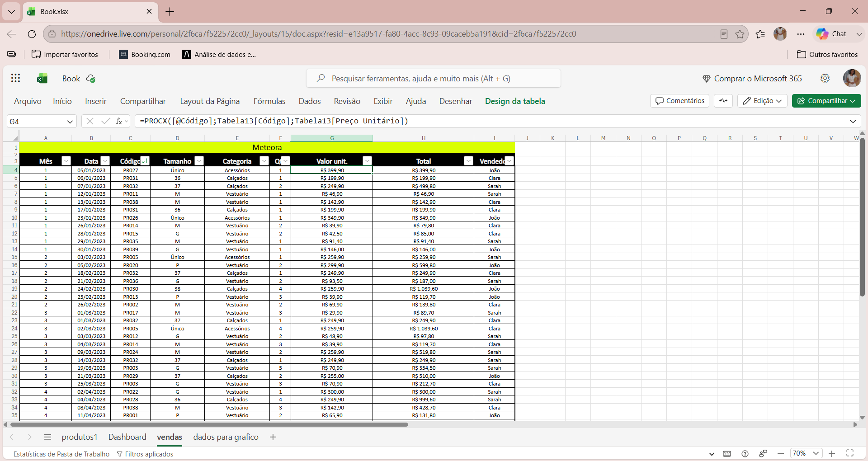Open the Tamanho column filter dropdown
The height and width of the screenshot is (461, 868).
199,161
